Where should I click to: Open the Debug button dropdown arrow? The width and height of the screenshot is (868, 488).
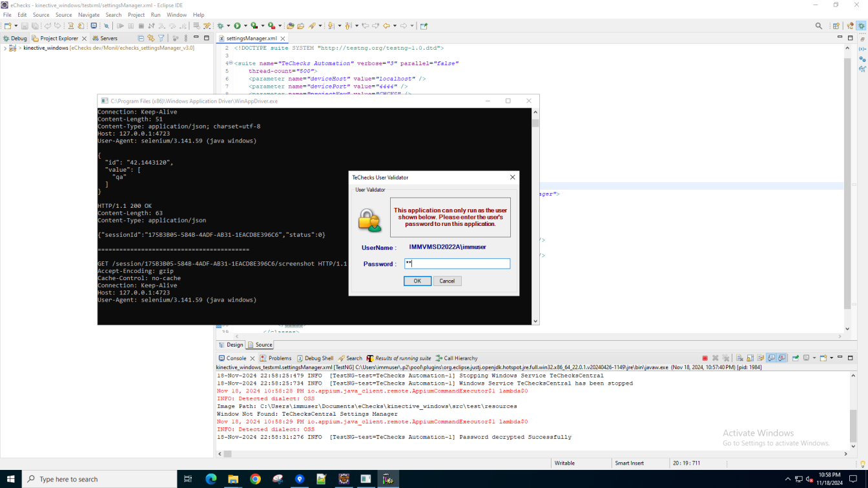pyautogui.click(x=228, y=26)
